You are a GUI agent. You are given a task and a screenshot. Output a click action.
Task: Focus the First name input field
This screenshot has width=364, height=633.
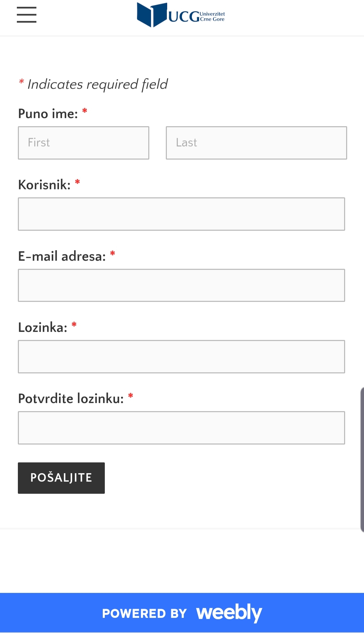[x=84, y=143]
